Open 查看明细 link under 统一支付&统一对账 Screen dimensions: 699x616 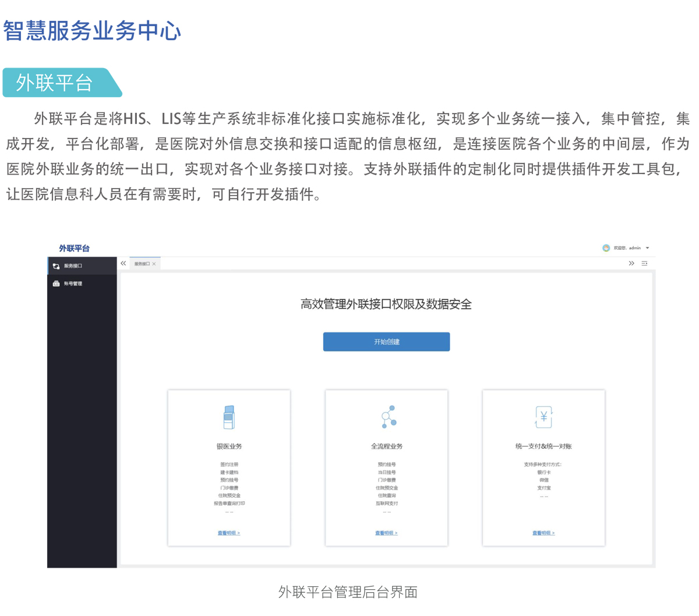[x=543, y=533]
